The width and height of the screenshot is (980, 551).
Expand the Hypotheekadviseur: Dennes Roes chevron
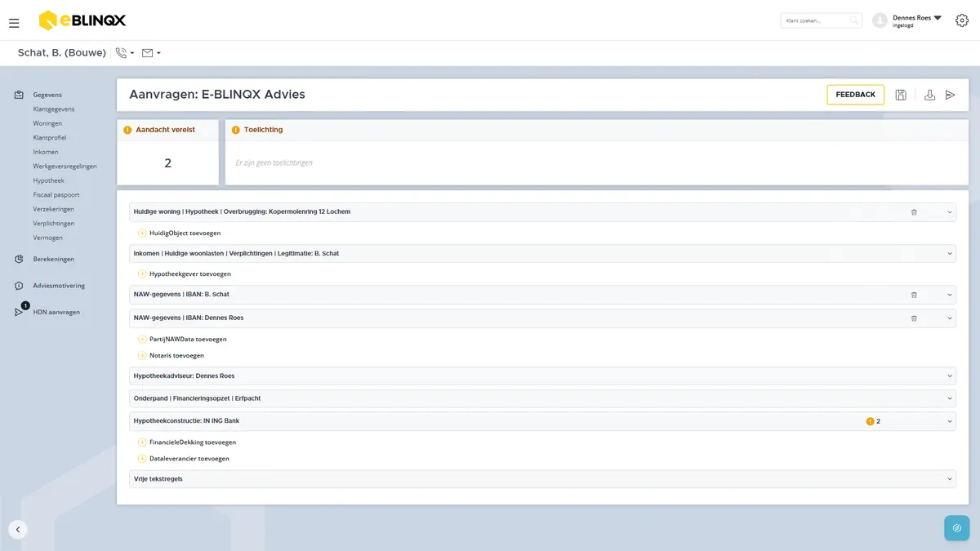(x=950, y=376)
